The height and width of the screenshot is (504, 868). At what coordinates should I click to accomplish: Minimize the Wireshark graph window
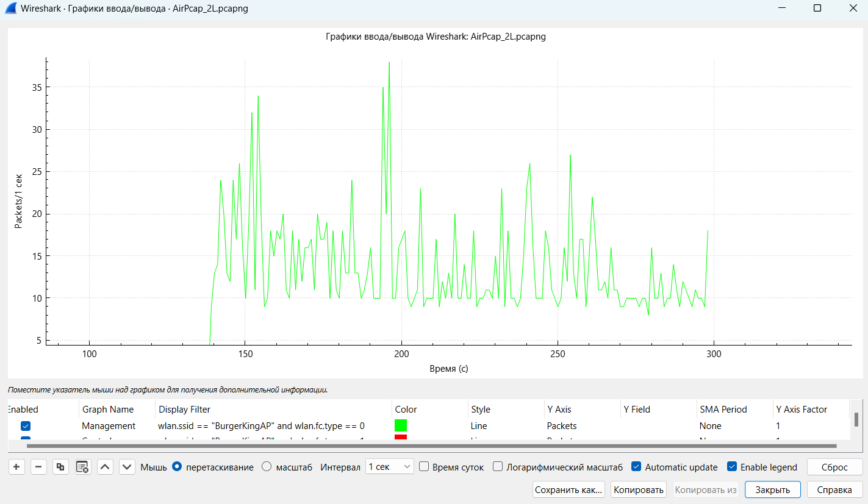click(781, 9)
